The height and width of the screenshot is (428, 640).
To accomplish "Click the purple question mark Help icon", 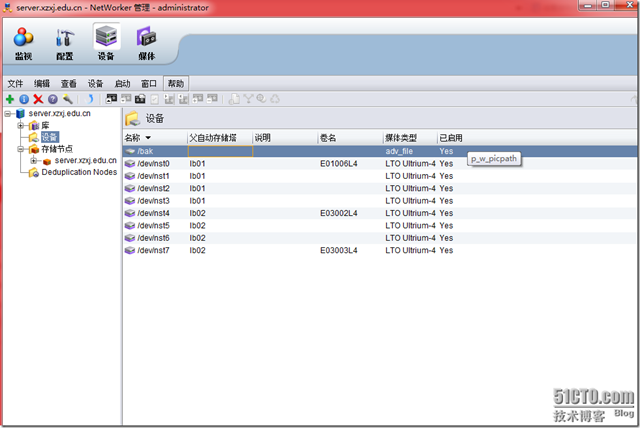I will pyautogui.click(x=53, y=99).
